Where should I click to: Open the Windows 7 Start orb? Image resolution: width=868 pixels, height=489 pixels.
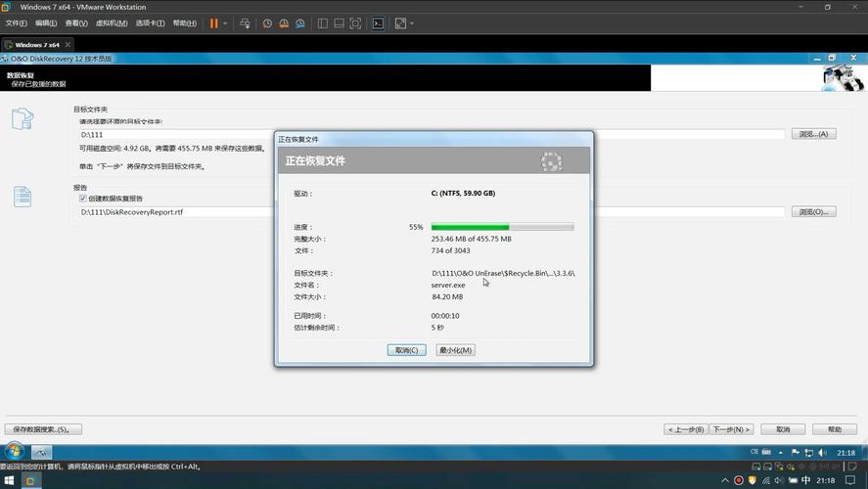[14, 452]
